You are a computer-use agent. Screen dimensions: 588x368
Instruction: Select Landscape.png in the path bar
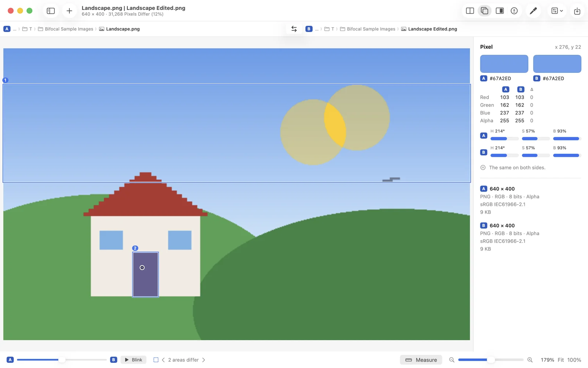119,29
